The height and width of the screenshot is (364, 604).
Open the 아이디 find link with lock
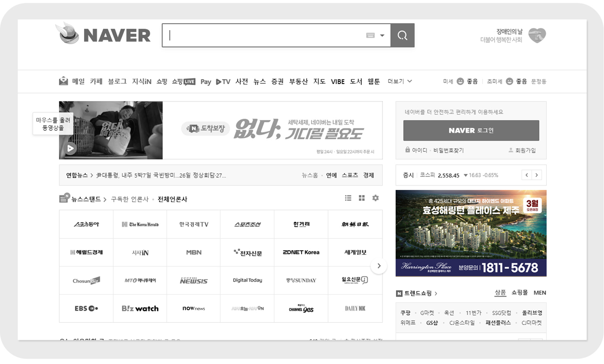click(x=416, y=150)
